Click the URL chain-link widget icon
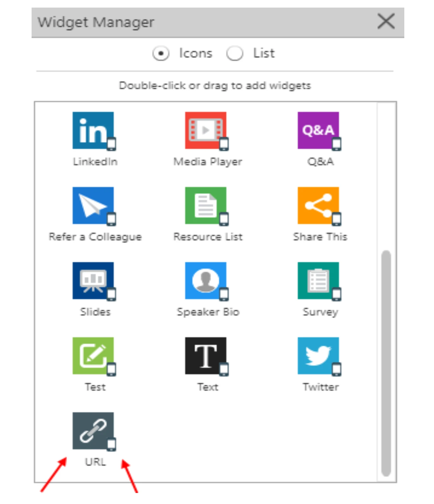Screen dimensions: 434x504 tap(93, 431)
